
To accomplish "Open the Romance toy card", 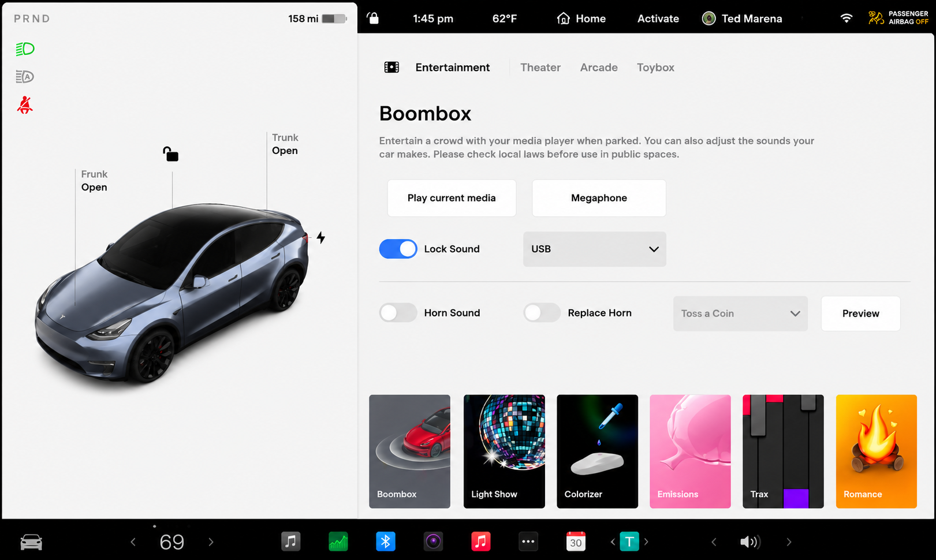I will pos(876,451).
